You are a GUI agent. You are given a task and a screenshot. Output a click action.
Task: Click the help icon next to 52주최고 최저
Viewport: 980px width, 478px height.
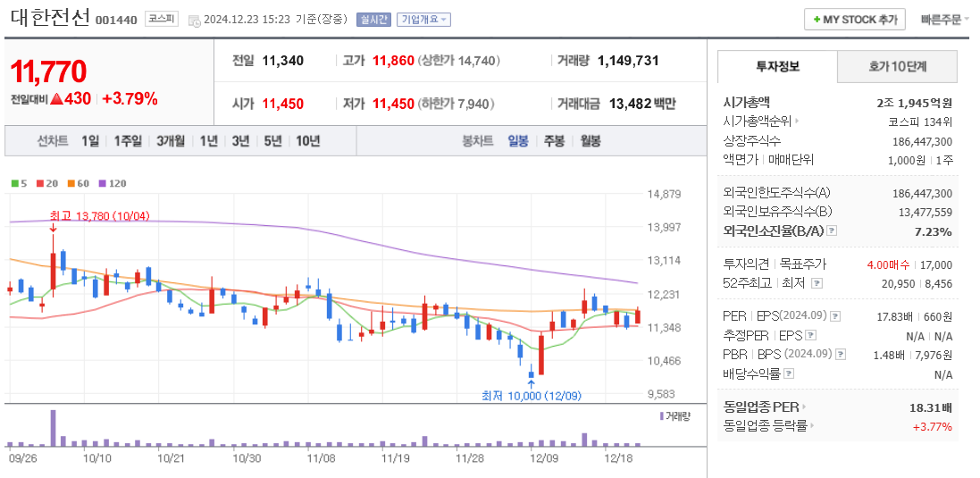click(816, 284)
